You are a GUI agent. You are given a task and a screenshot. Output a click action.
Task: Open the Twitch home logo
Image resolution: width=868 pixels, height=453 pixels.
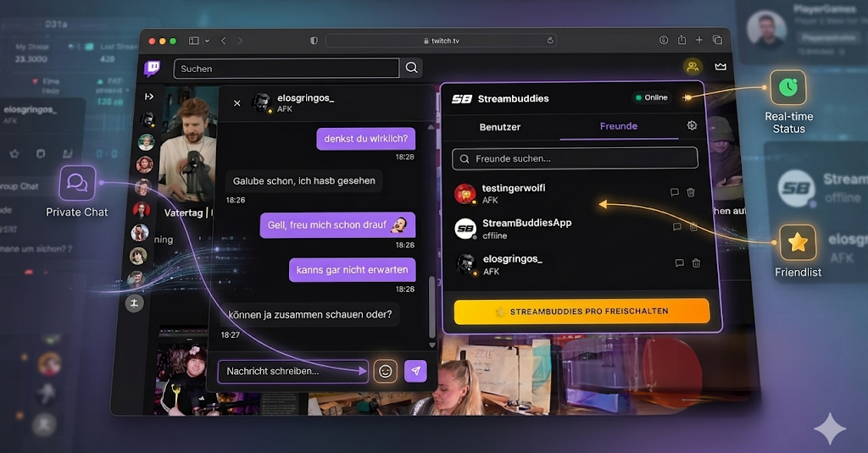click(x=153, y=68)
